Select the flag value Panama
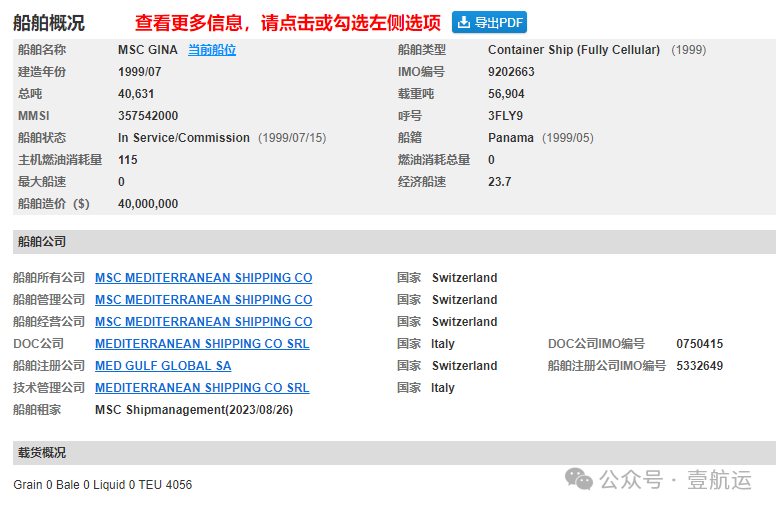The width and height of the screenshot is (776, 510). (511, 138)
